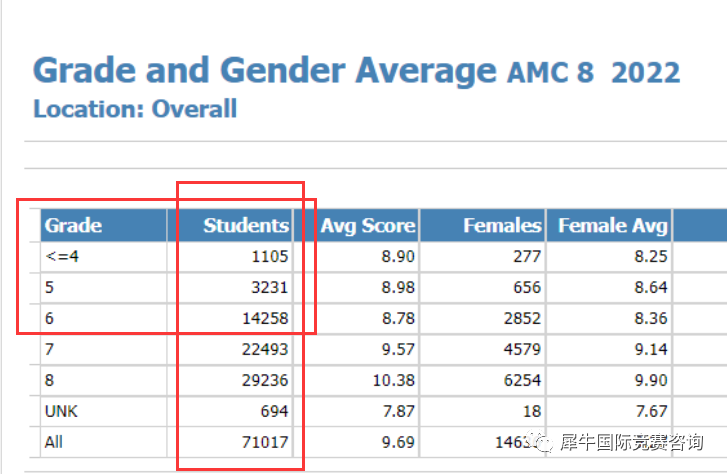Select the UNK grade row label
The height and width of the screenshot is (474, 727).
(61, 411)
